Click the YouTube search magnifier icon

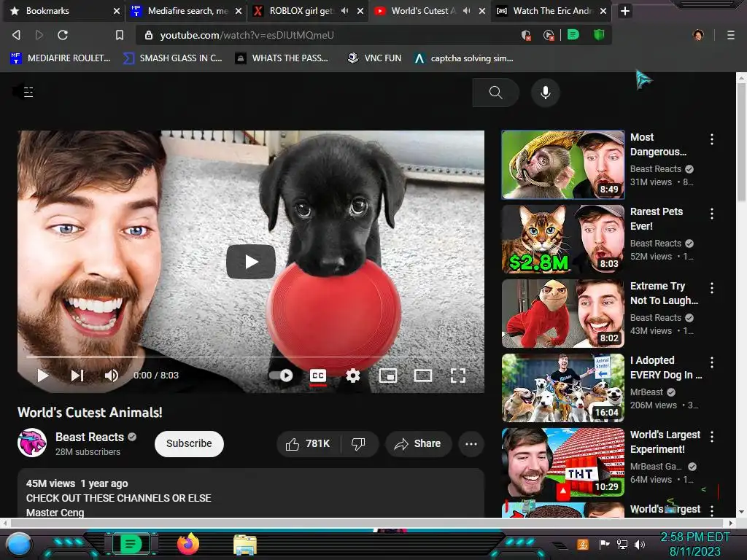[495, 93]
